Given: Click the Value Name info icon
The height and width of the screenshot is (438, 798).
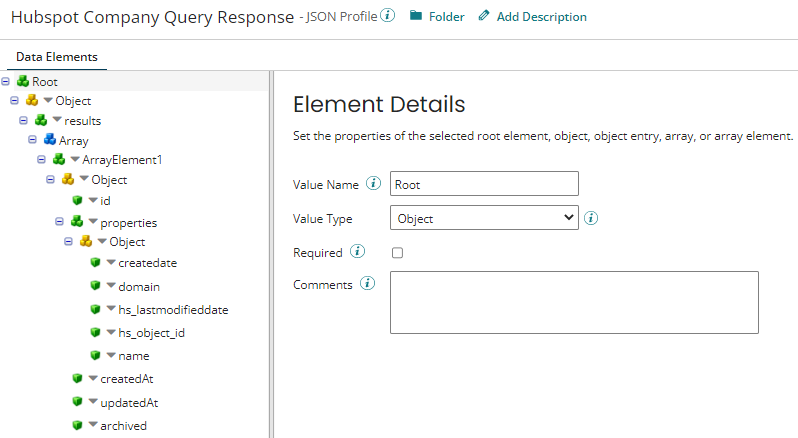Looking at the screenshot, I should [374, 184].
